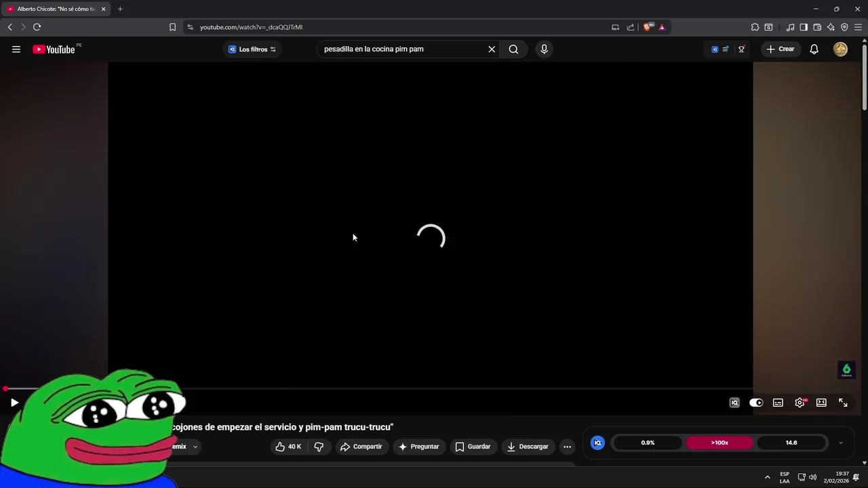This screenshot has height=488, width=868.
Task: Start voice search with the microphone
Action: pyautogui.click(x=544, y=49)
